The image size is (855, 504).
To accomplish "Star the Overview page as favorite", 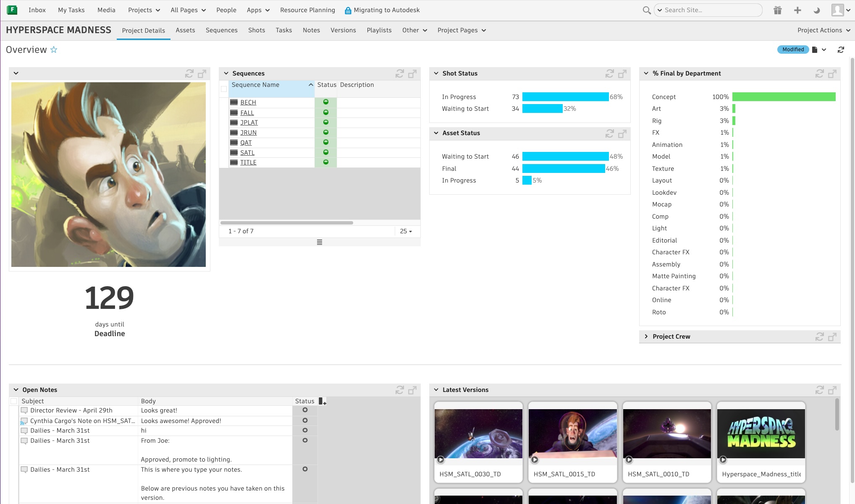I will (x=54, y=50).
